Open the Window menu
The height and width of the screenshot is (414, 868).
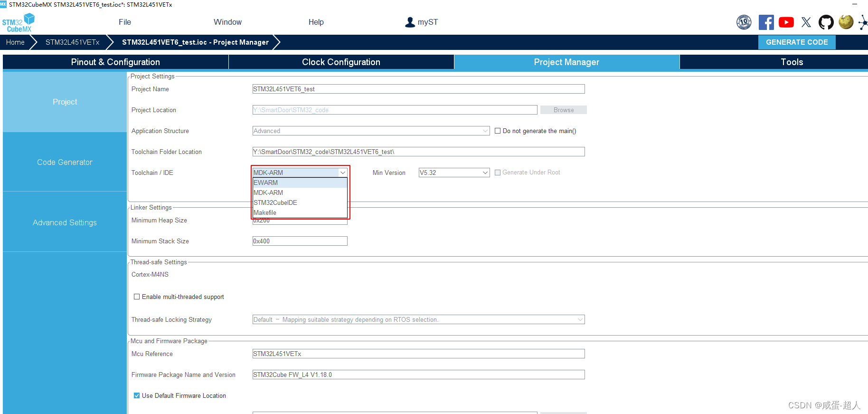[227, 22]
